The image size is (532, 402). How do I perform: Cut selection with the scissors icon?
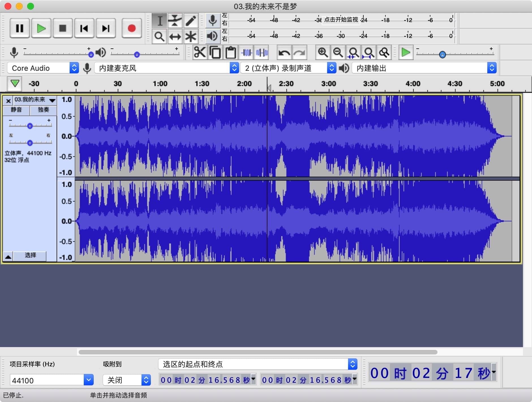[200, 52]
